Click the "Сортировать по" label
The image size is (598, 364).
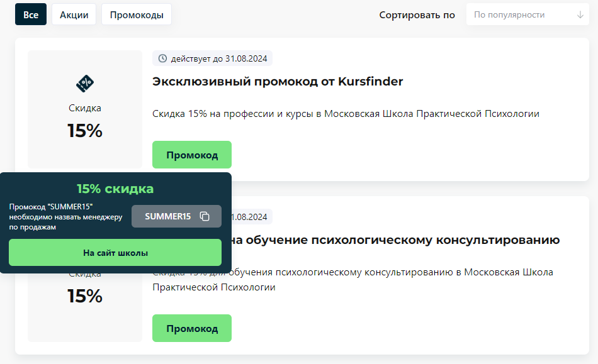pyautogui.click(x=417, y=15)
